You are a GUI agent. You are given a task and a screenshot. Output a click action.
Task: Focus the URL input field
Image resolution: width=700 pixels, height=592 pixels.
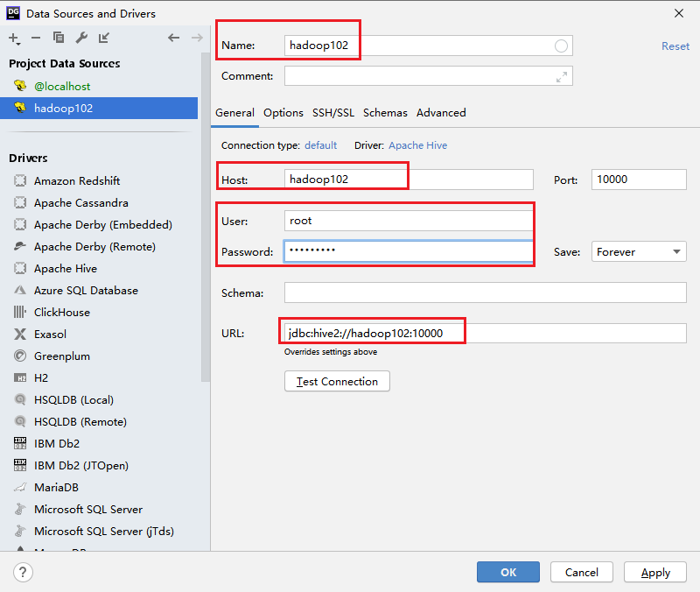[486, 334]
